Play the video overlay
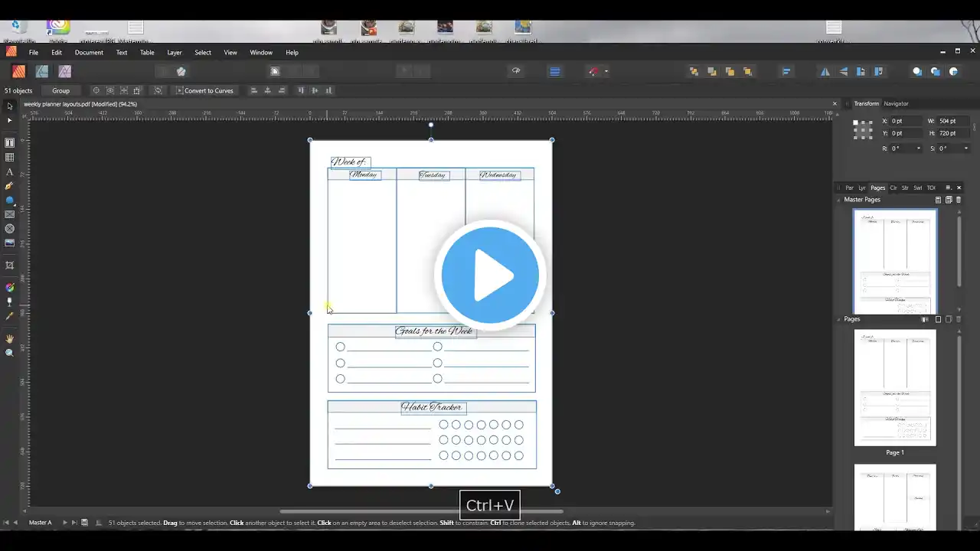 490,275
